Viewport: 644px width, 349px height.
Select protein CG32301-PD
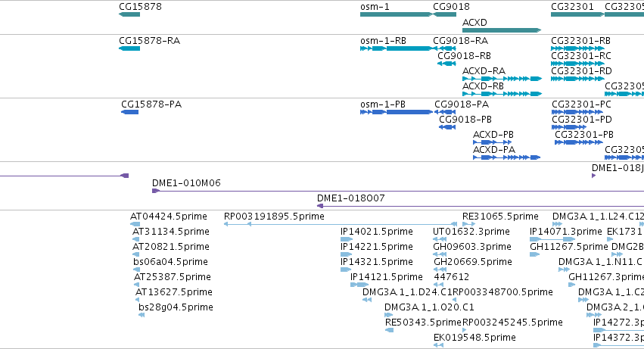[x=569, y=127]
